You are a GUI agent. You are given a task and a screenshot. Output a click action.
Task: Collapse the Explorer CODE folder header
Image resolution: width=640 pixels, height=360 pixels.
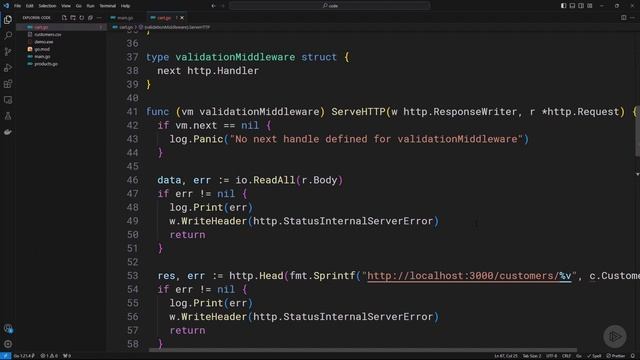[x=36, y=18]
